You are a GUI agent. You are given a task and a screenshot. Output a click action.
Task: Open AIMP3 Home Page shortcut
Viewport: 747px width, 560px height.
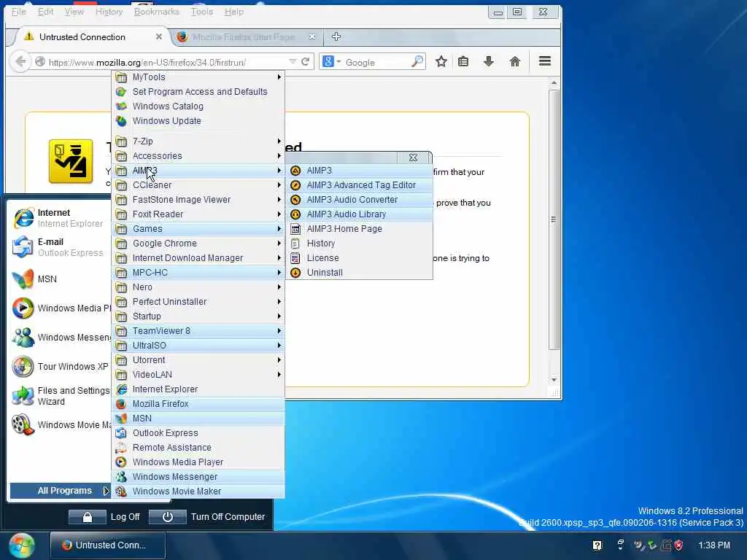tap(359, 229)
